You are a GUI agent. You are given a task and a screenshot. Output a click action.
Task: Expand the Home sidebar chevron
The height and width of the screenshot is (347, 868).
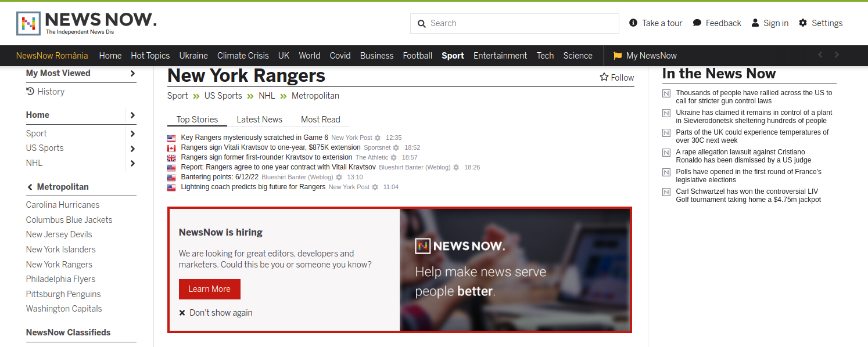(x=132, y=115)
